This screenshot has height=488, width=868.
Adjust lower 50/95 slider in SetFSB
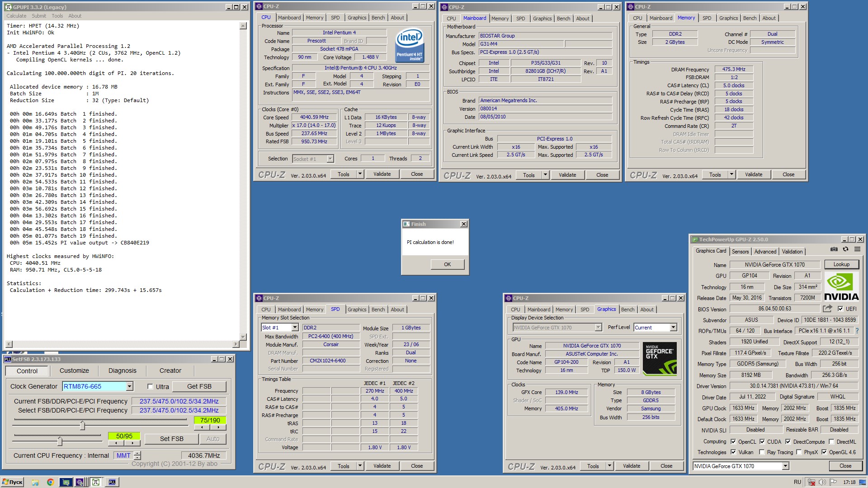point(60,441)
